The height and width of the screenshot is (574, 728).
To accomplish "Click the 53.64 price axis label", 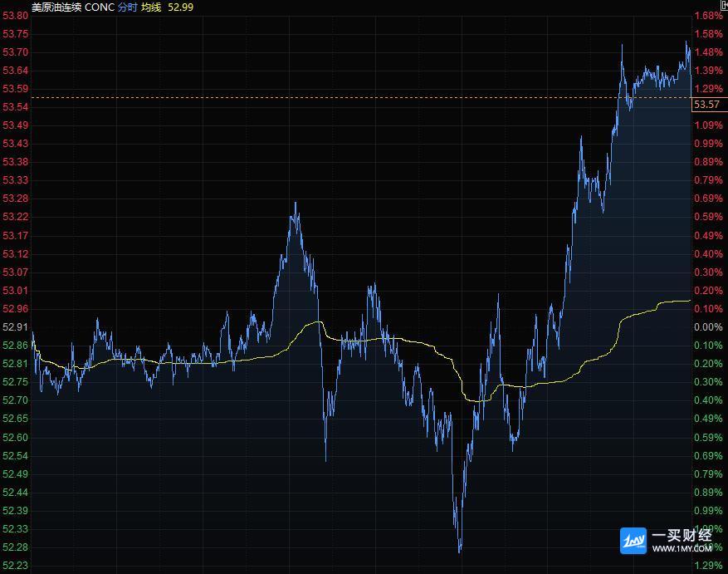I will pos(15,71).
